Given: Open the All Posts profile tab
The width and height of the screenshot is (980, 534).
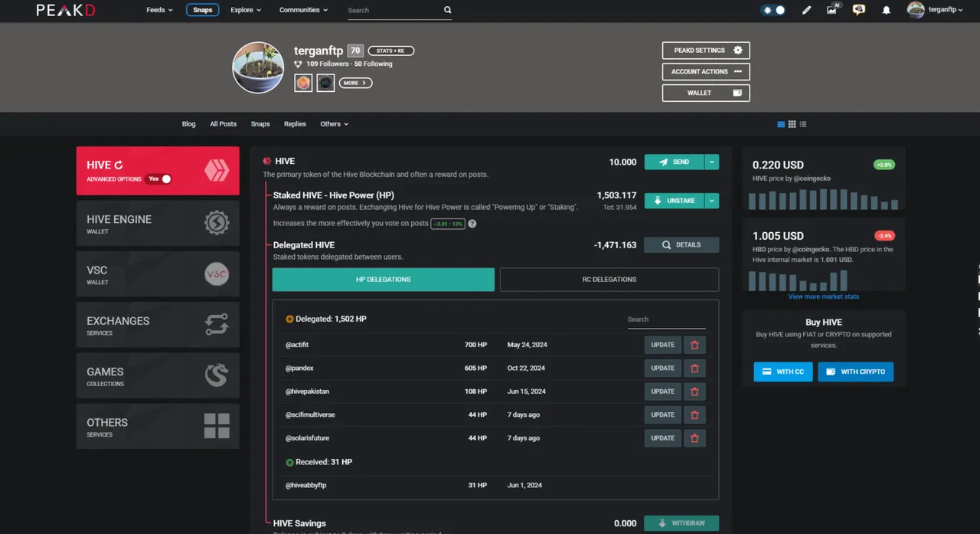Looking at the screenshot, I should point(223,124).
